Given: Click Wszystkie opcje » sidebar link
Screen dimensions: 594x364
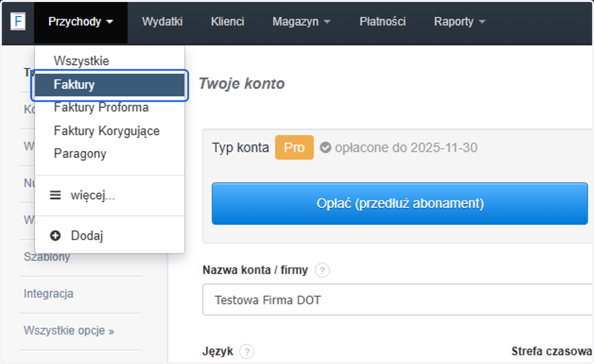Looking at the screenshot, I should pyautogui.click(x=69, y=330).
